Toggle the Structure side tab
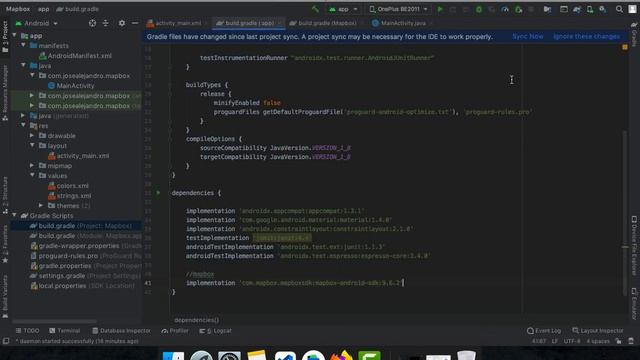The width and height of the screenshot is (640, 360). point(5,195)
